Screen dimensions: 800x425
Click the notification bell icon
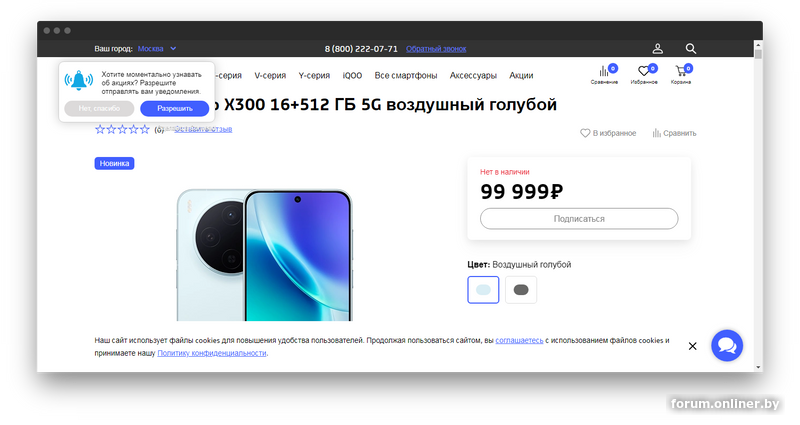(x=79, y=81)
